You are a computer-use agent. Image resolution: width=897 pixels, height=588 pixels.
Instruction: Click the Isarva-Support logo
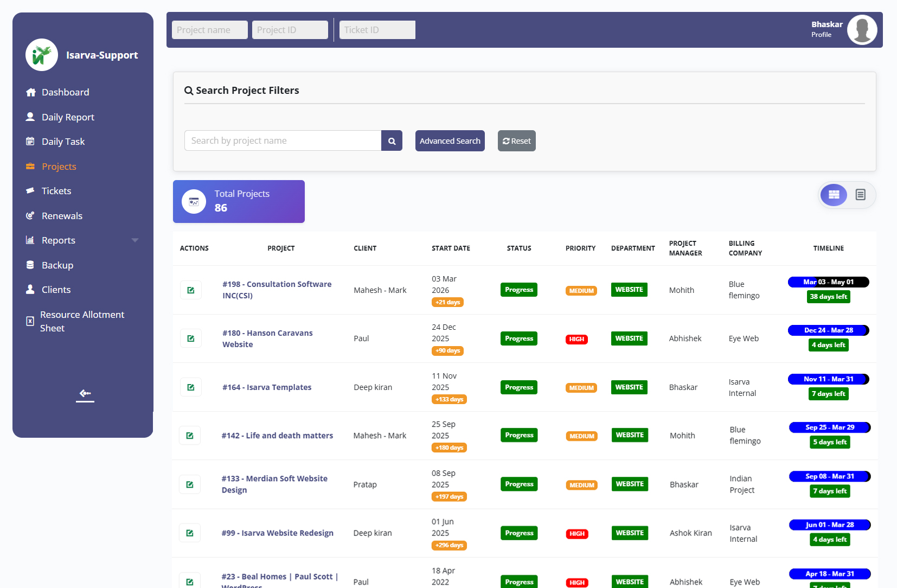tap(42, 55)
